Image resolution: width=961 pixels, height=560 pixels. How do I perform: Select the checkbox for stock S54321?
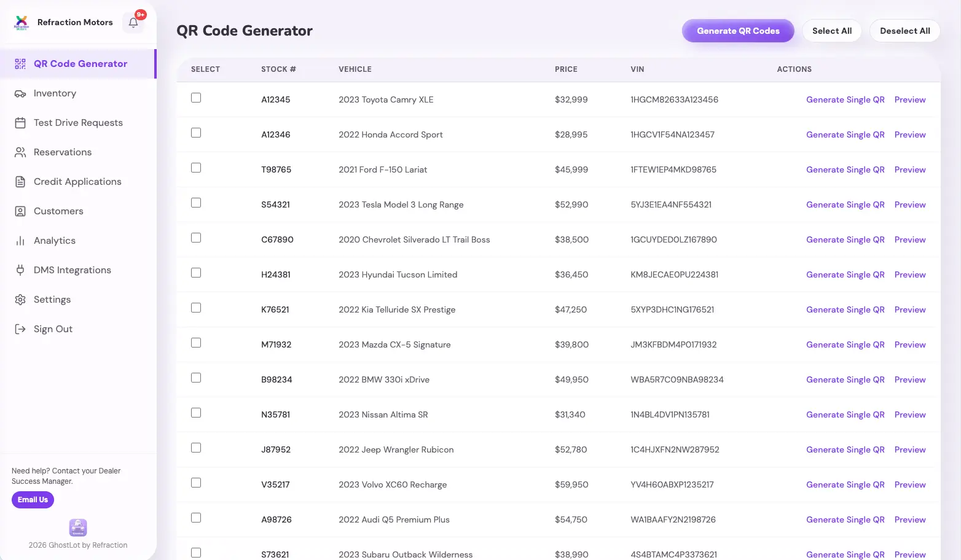[196, 203]
